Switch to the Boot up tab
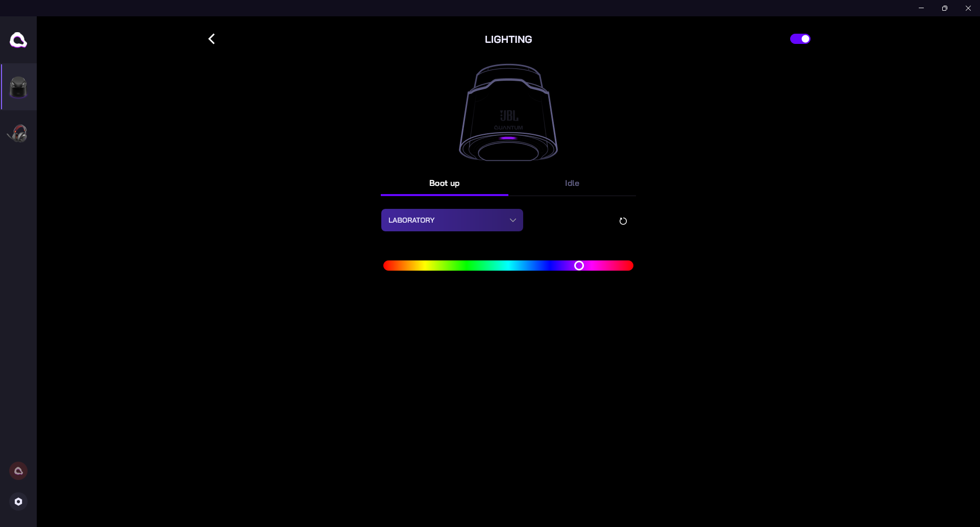 click(x=445, y=183)
